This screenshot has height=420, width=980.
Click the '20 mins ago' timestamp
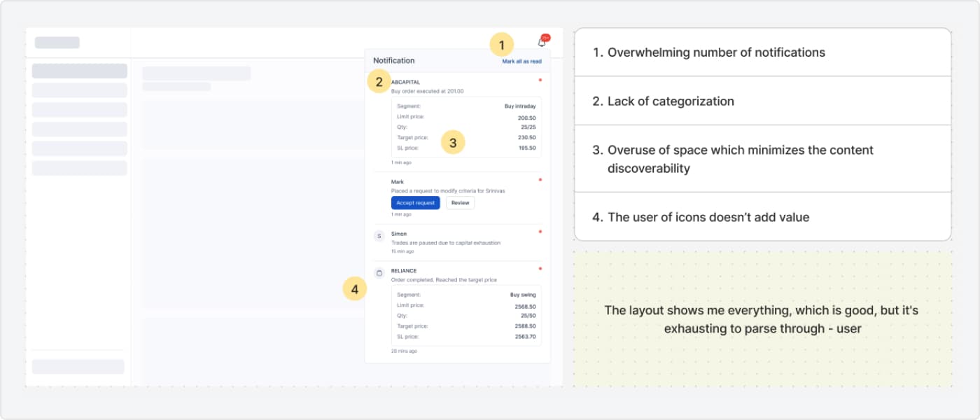(x=404, y=351)
